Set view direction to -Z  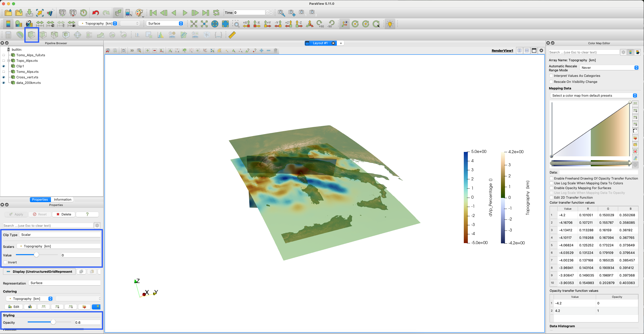coord(299,24)
